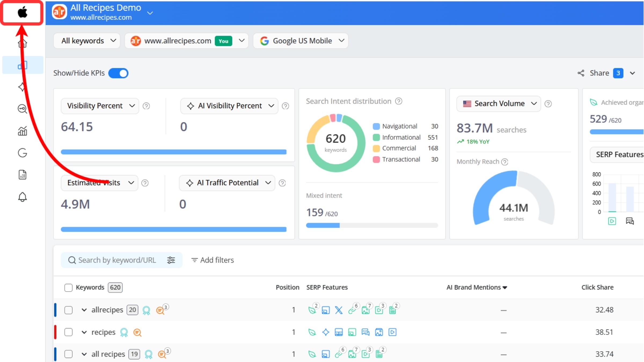Click the Apple logo icon in sidebar

point(22,12)
